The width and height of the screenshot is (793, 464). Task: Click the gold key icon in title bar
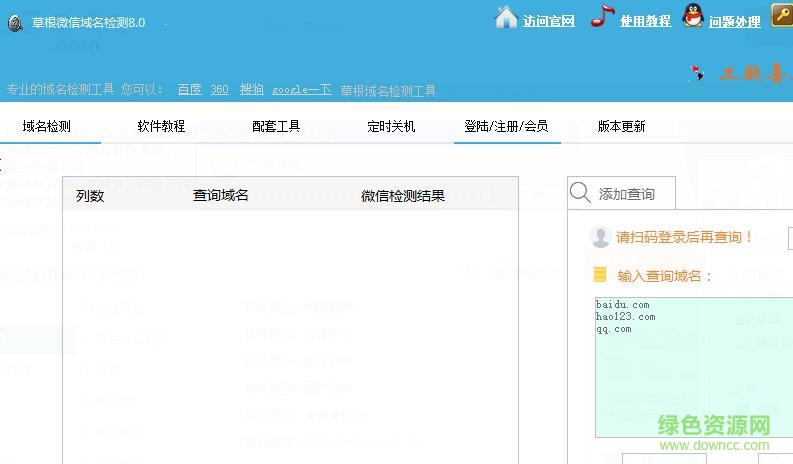click(781, 16)
